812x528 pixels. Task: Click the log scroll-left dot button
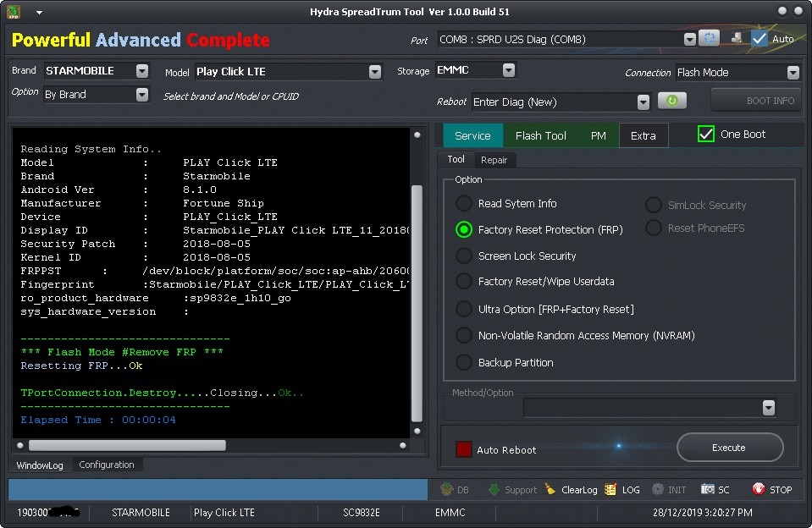pos(20,445)
